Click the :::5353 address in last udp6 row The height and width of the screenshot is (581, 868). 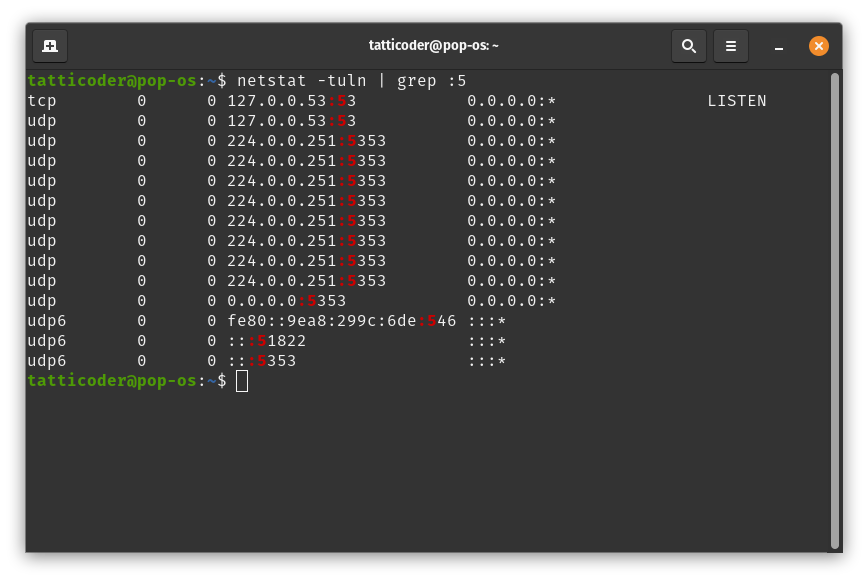(261, 361)
